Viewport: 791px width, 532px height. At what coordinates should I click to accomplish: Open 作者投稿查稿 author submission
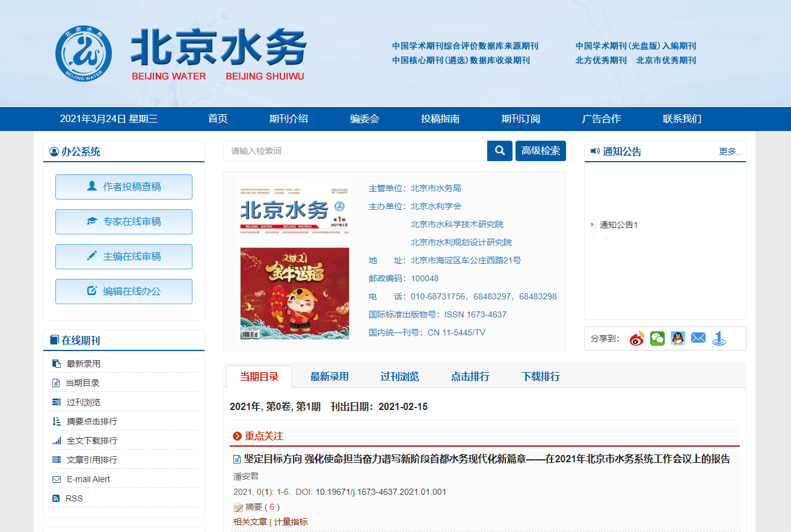tap(124, 187)
